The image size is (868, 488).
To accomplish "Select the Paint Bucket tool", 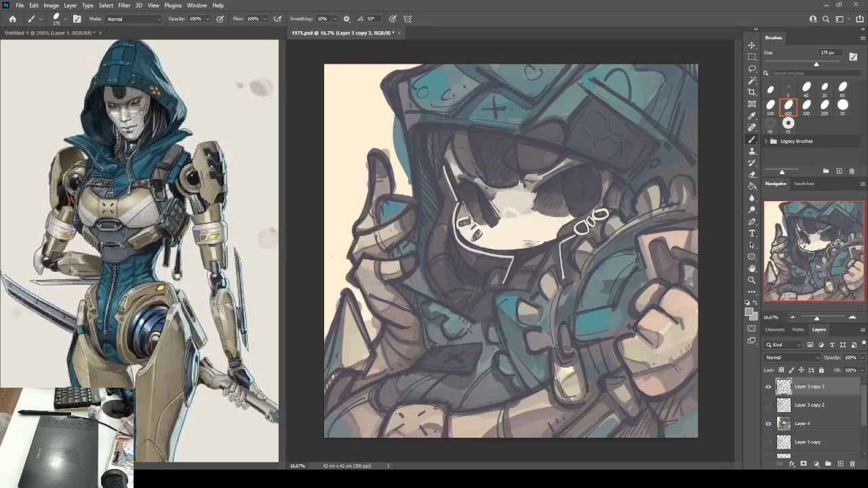I will [x=752, y=186].
